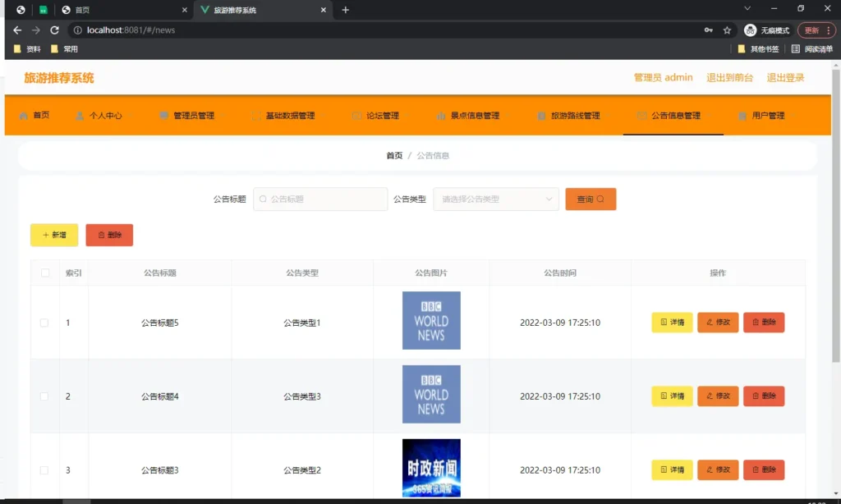Click the search magnifier inside 公告标题 field
841x504 pixels.
coord(261,199)
